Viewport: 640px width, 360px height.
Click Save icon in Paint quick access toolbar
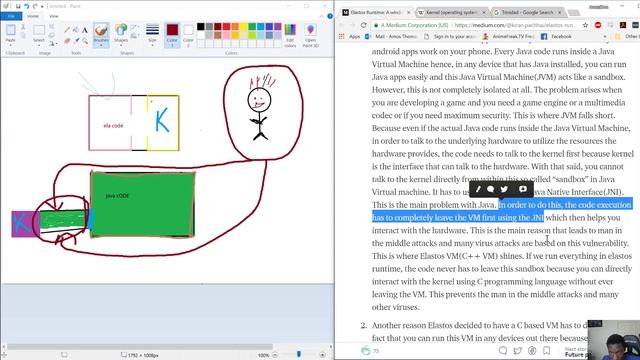pyautogui.click(x=18, y=6)
